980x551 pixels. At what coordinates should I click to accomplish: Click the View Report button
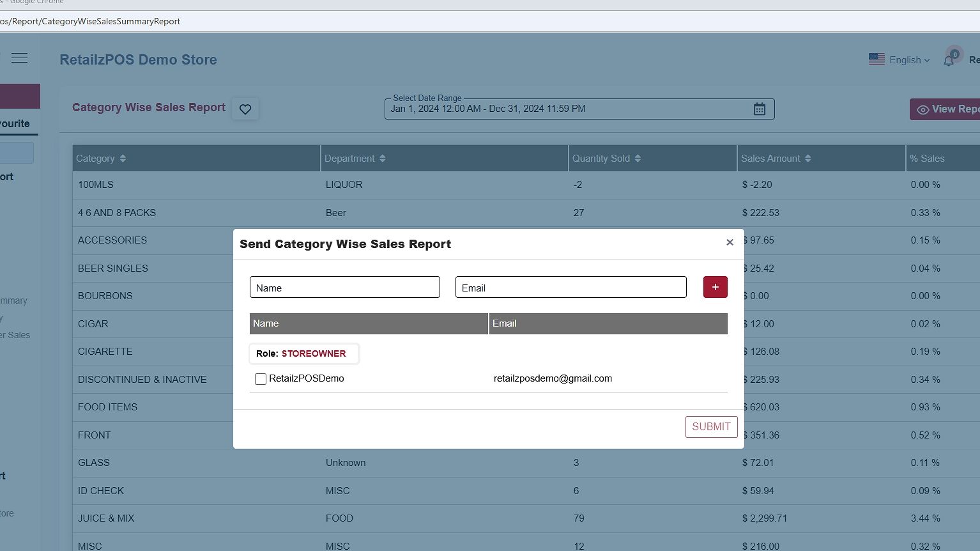pos(947,109)
